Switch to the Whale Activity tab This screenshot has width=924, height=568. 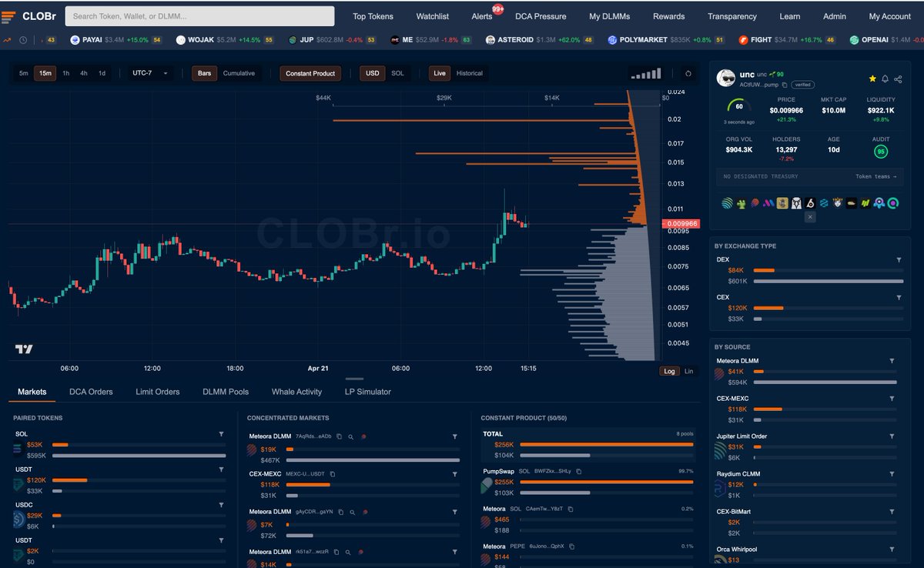(296, 392)
